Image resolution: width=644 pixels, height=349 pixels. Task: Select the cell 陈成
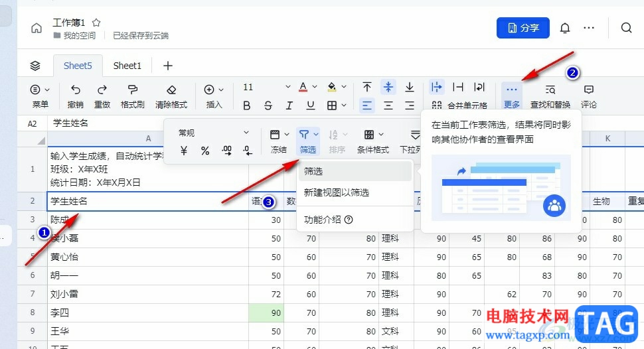click(148, 220)
